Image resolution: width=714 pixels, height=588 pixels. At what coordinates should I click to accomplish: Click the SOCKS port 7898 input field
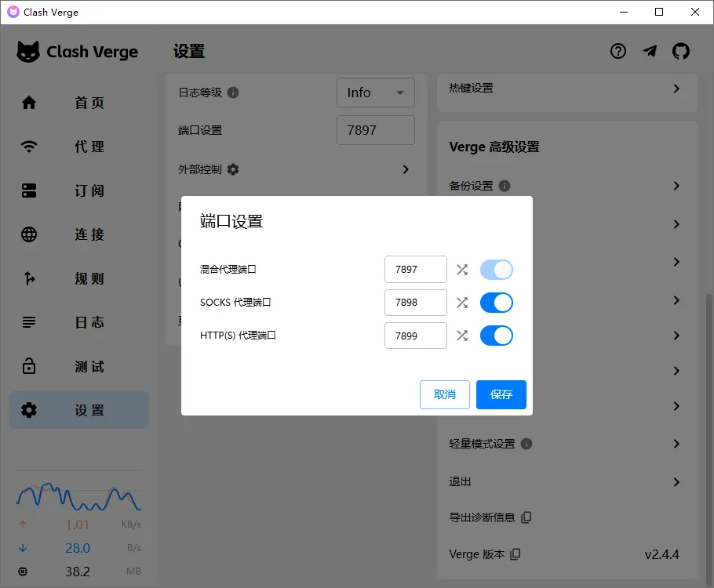pyautogui.click(x=415, y=302)
